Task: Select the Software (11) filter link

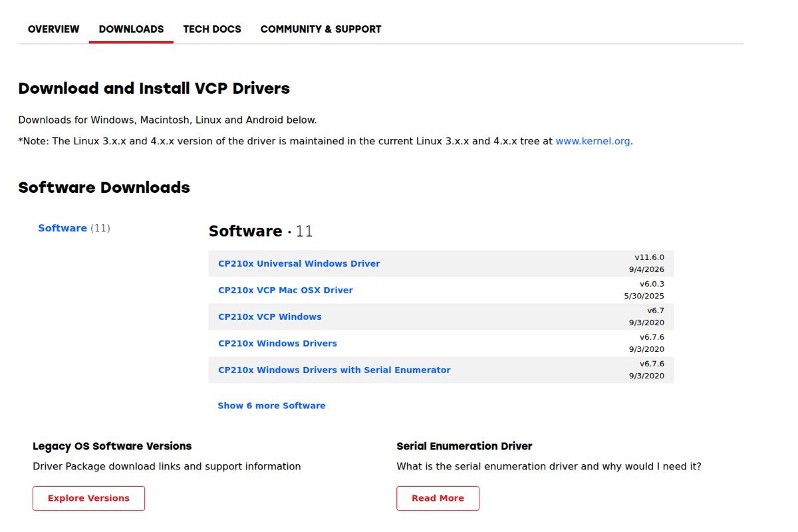Action: click(74, 228)
